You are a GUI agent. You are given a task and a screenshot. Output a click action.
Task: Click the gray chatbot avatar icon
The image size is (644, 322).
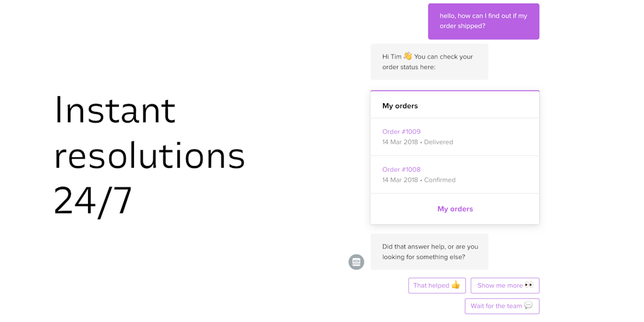[x=356, y=262]
